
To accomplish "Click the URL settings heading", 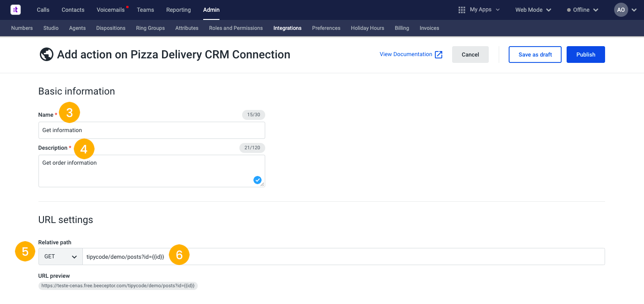I will point(66,220).
